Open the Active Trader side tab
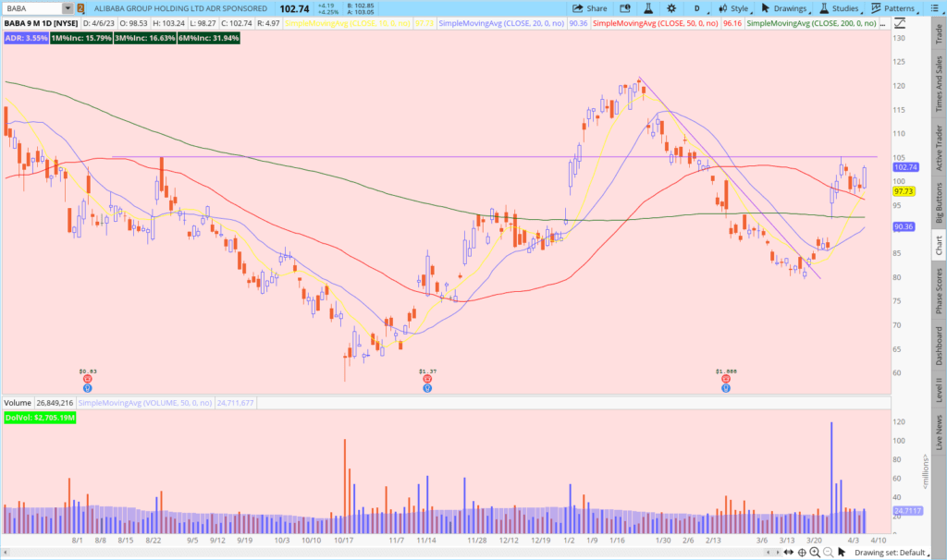 (x=939, y=147)
